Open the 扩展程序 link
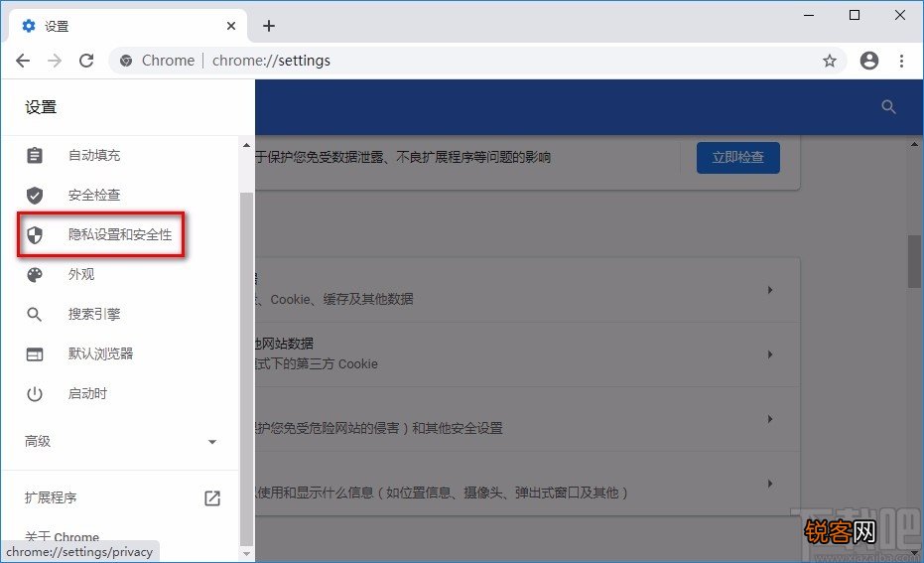The height and width of the screenshot is (563, 924). (x=51, y=498)
